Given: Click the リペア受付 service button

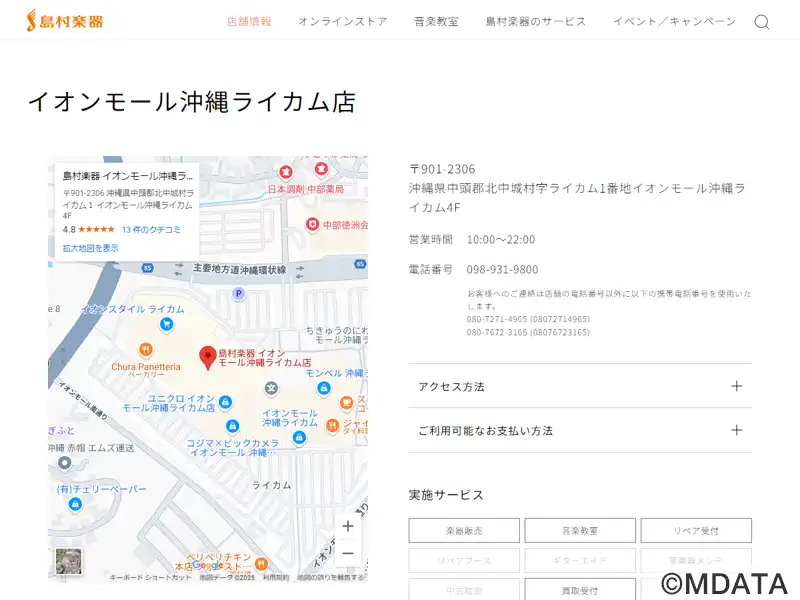Looking at the screenshot, I should point(696,531).
